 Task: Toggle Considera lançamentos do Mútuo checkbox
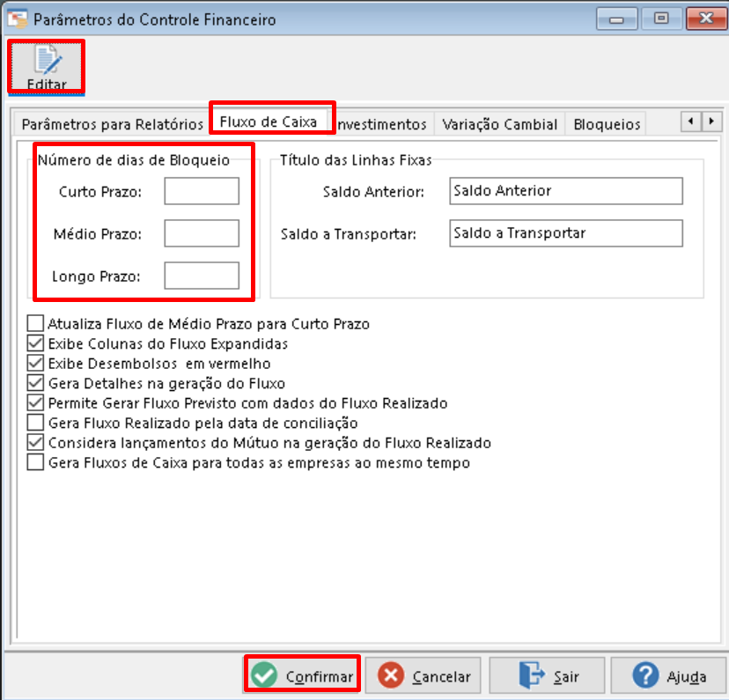click(35, 443)
